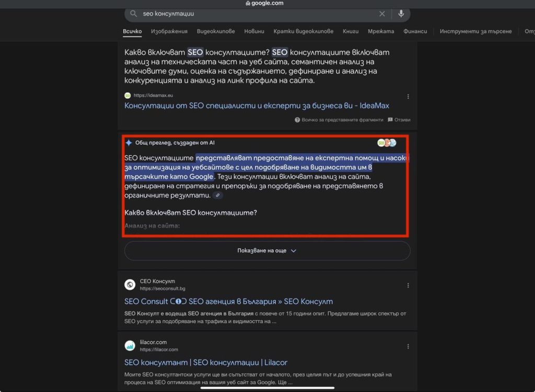Open the Финанси tab
Image resolution: width=535 pixels, height=392 pixels.
coord(415,31)
